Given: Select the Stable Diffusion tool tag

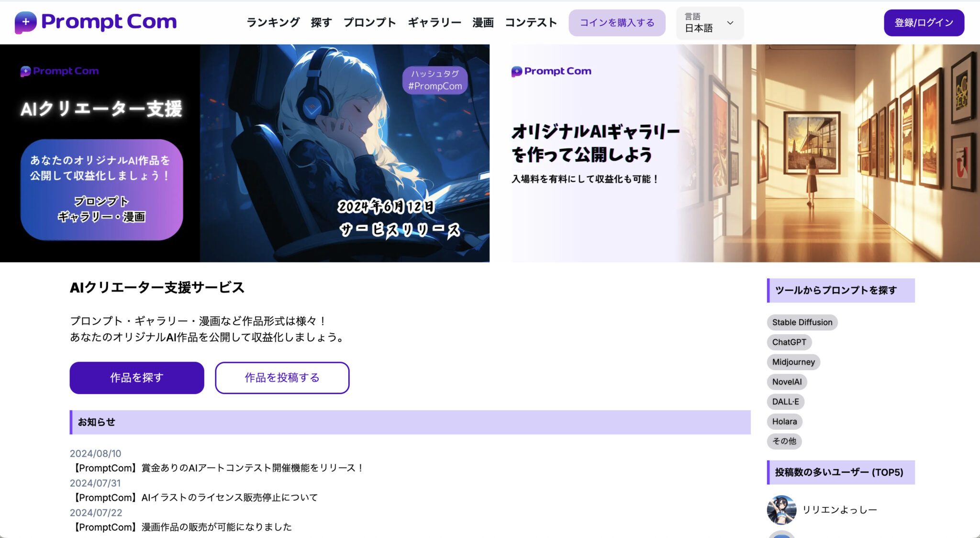Looking at the screenshot, I should click(x=802, y=322).
